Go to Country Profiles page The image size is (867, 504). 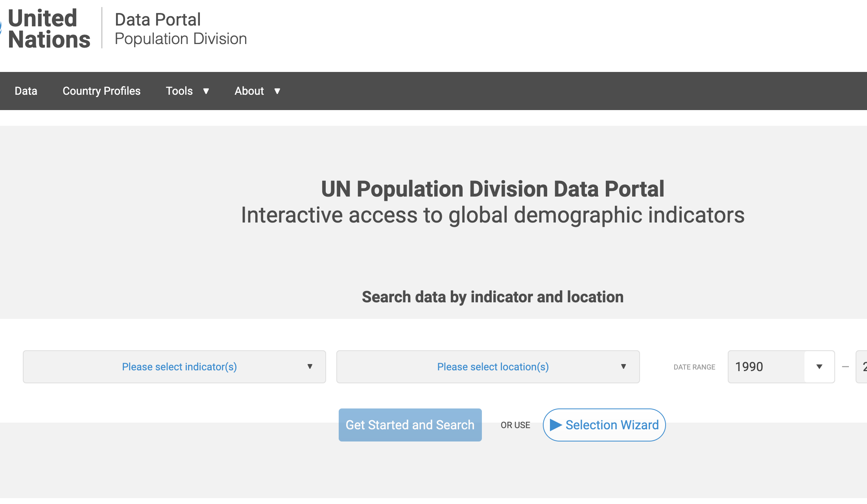click(x=101, y=91)
